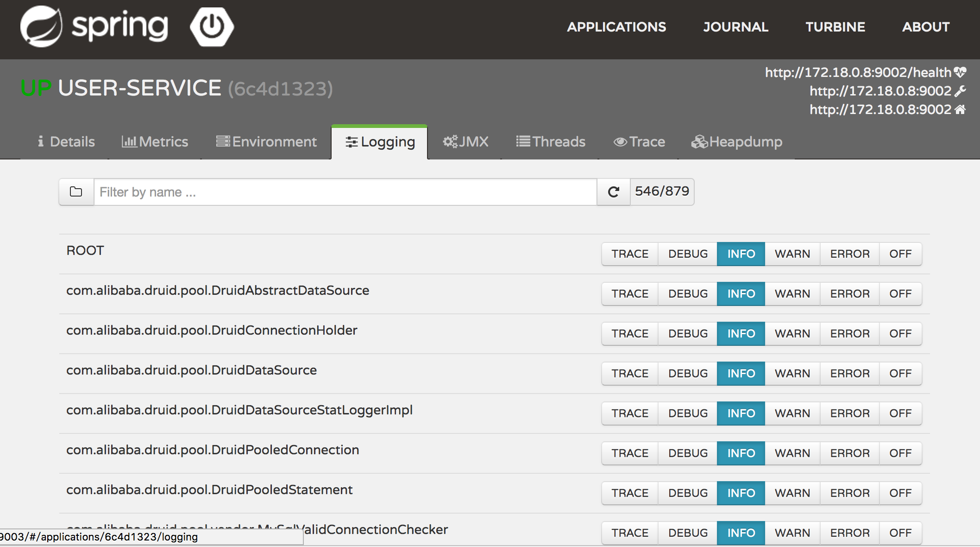Open the Heapdump tab
The width and height of the screenshot is (980, 547).
click(736, 141)
